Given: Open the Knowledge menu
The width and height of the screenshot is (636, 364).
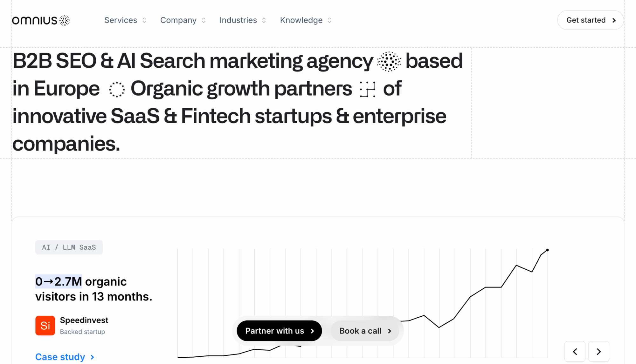Looking at the screenshot, I should click(x=306, y=20).
